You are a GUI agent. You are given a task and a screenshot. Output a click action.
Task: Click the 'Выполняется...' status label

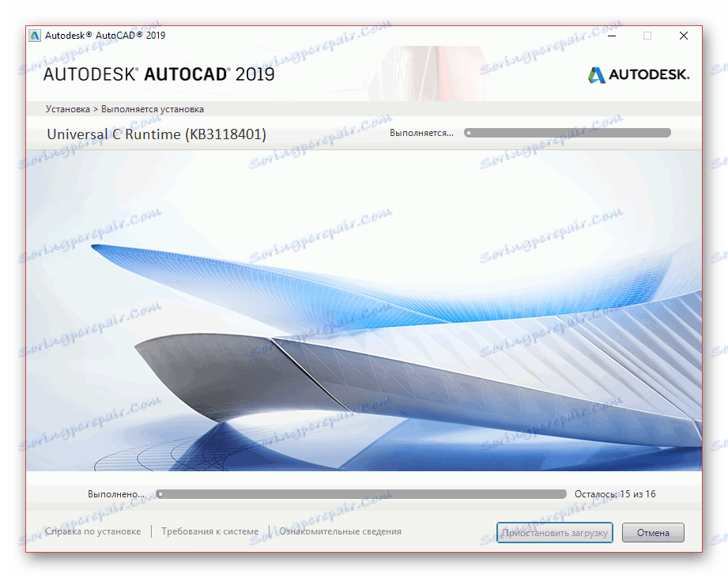421,133
